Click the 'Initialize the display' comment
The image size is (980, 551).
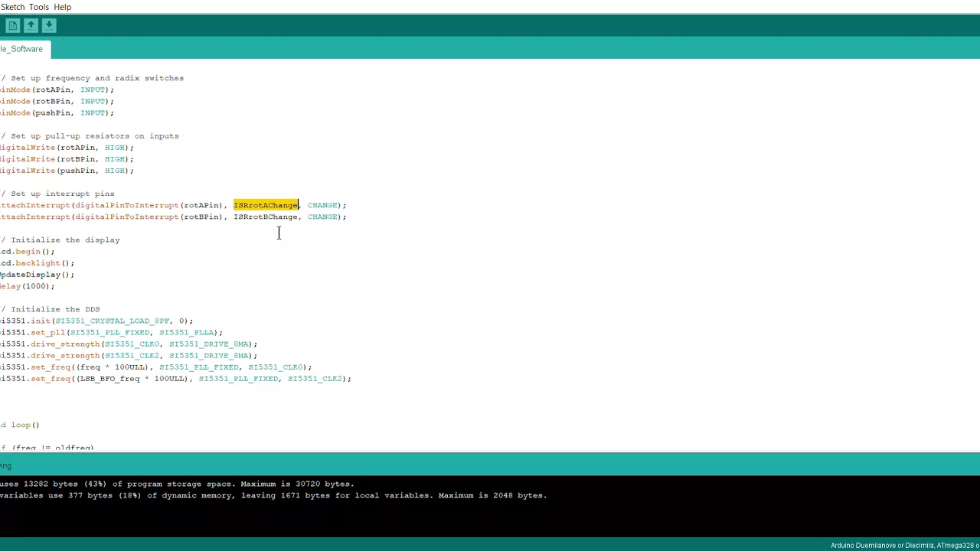(60, 240)
